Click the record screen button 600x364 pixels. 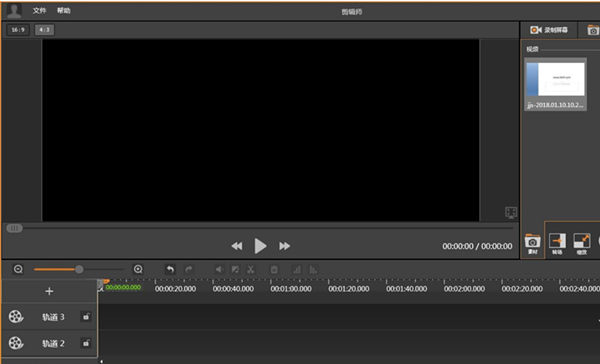click(549, 30)
